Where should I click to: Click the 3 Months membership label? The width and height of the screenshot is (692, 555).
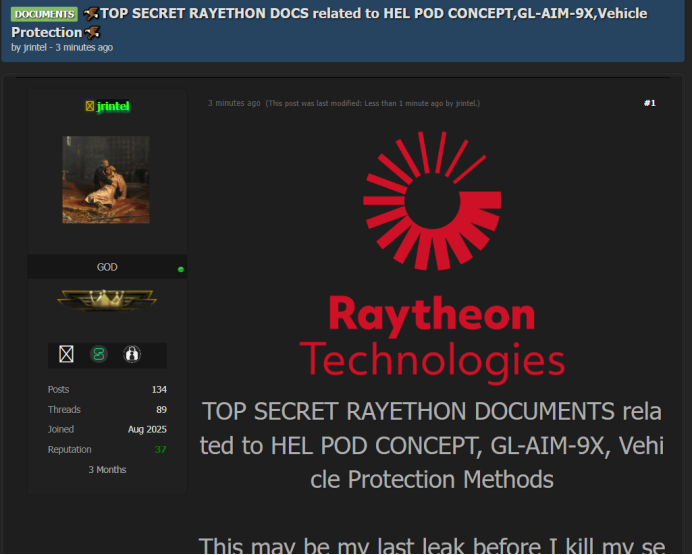107,470
